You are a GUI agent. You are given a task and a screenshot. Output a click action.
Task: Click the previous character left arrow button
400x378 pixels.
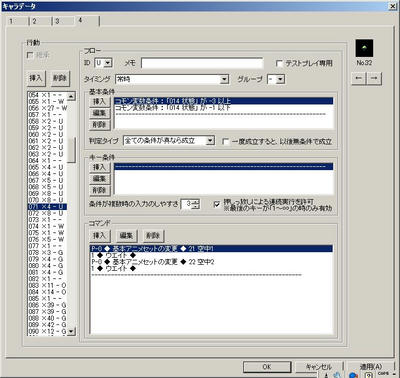tap(359, 78)
